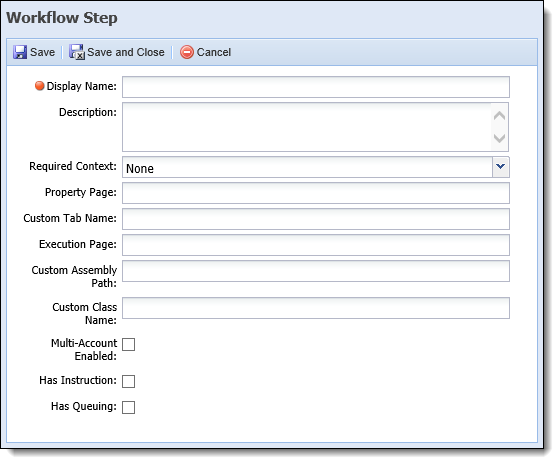This screenshot has height=464, width=559.
Task: Focus the Display Name text field
Action: [x=316, y=87]
